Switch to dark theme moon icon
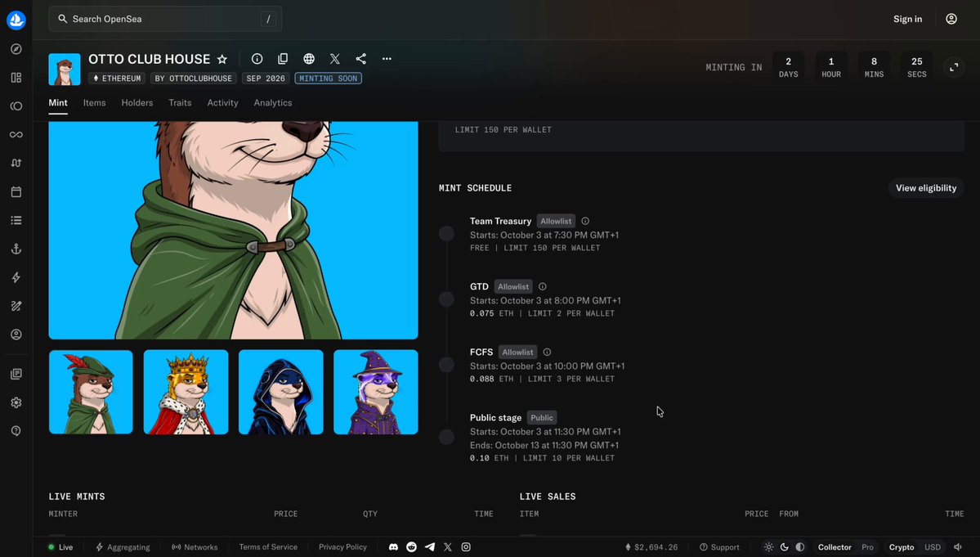The image size is (980, 557). (785, 547)
